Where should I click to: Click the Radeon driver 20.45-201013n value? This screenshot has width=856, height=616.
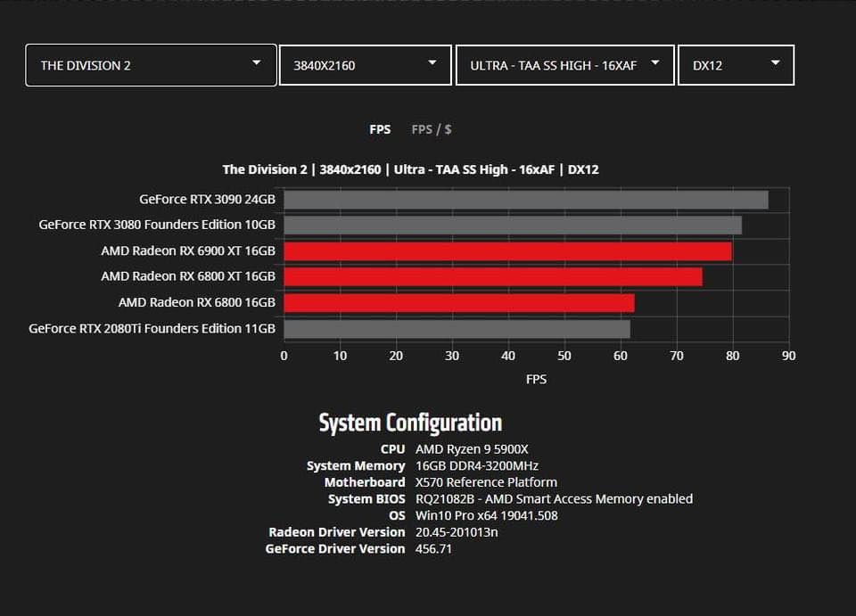(457, 532)
